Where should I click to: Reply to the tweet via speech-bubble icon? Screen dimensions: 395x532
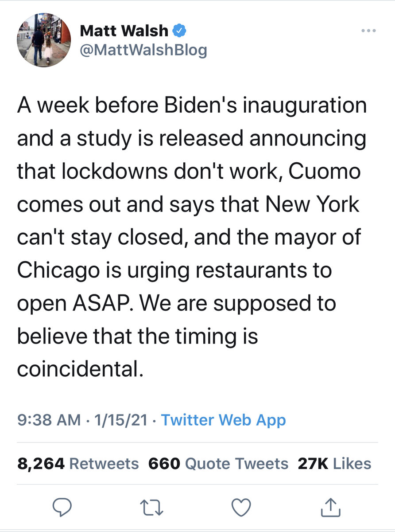pos(62,507)
